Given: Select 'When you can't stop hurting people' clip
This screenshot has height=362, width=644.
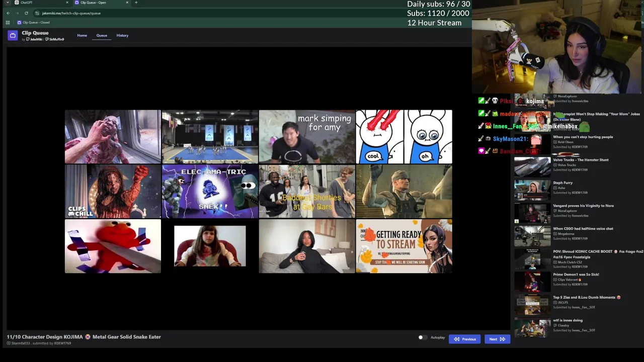Looking at the screenshot, I should (x=583, y=137).
